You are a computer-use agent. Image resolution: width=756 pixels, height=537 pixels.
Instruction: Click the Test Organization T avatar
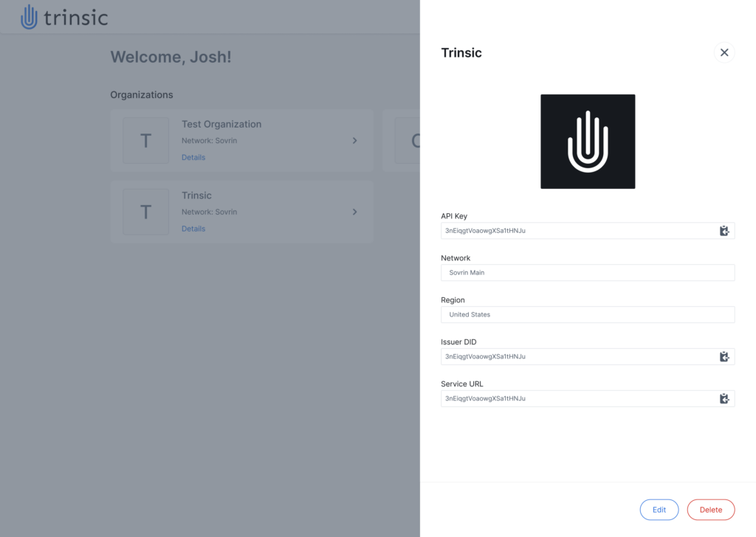145,141
